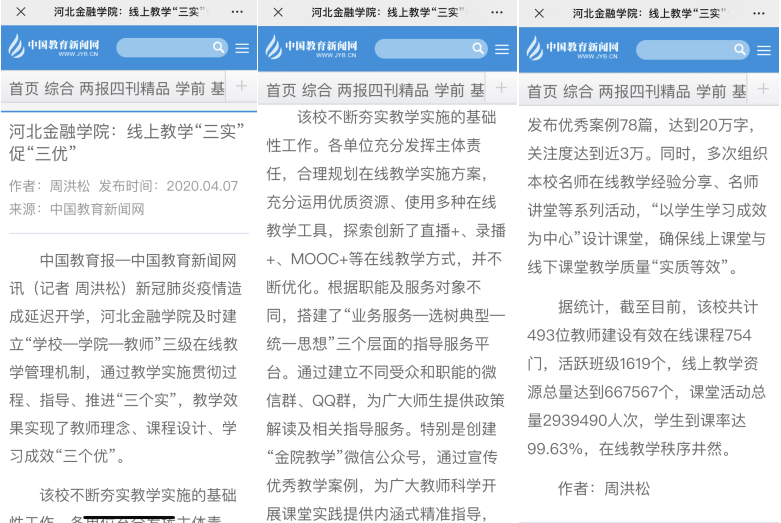Screen dimensions: 781x523
Task: Close the right phone's article page with X
Action: [x=539, y=13]
